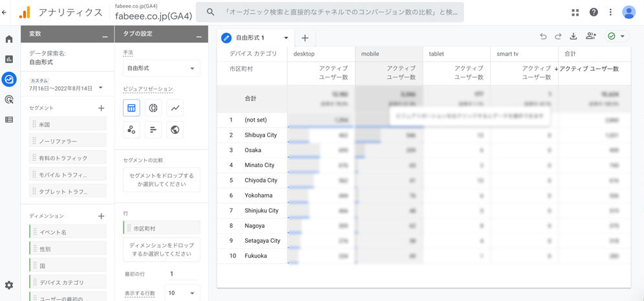Open the Home icon in sidebar
The image size is (644, 301).
tap(9, 39)
